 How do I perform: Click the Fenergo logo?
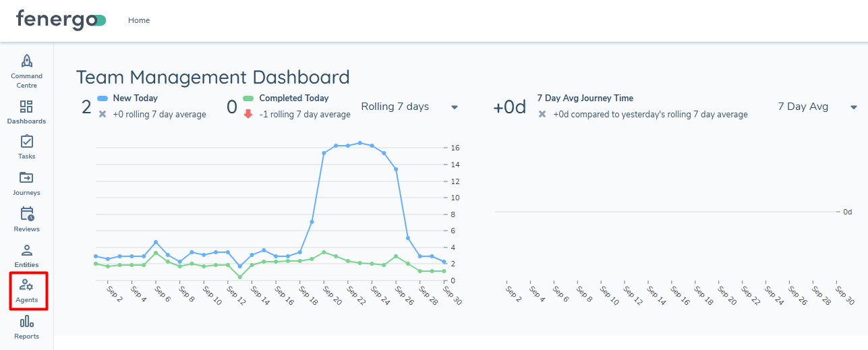point(61,20)
